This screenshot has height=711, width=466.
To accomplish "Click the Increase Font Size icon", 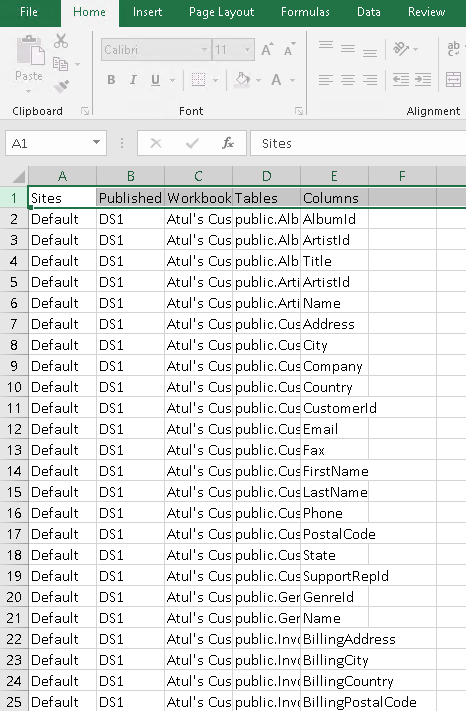I will (x=267, y=49).
